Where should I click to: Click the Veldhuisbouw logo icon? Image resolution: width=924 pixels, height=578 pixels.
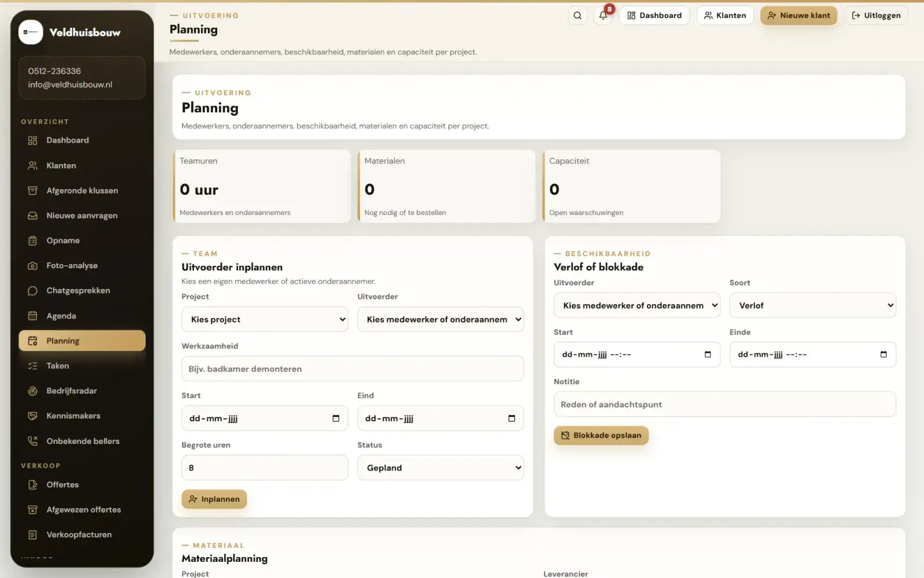point(31,32)
